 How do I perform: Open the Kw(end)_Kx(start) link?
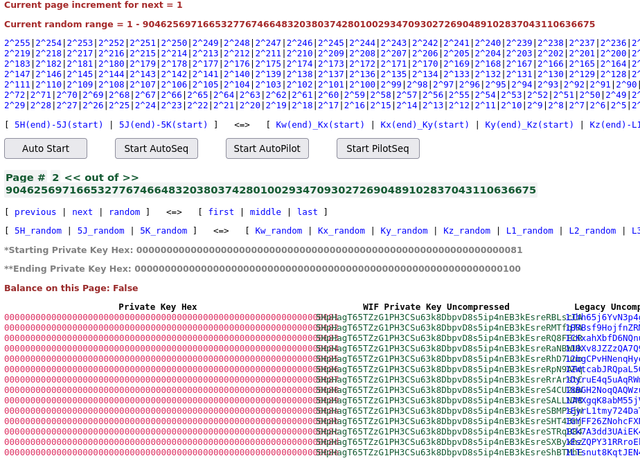[320, 124]
